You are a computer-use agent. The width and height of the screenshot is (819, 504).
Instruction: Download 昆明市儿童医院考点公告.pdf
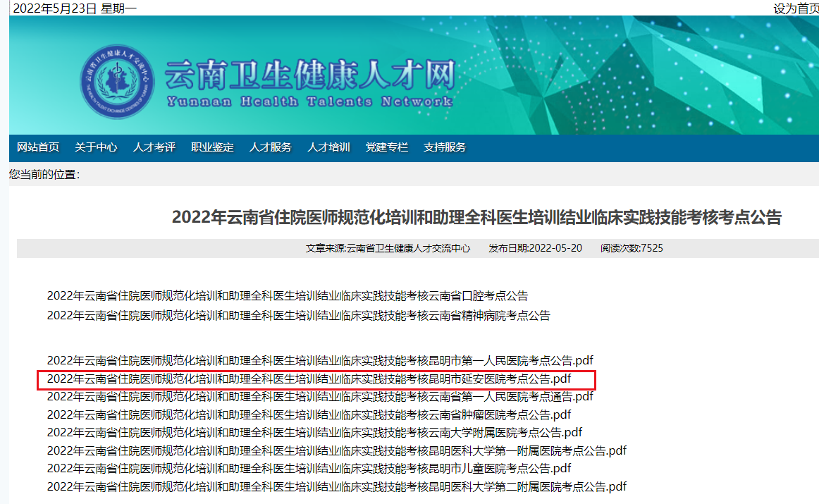pos(309,468)
